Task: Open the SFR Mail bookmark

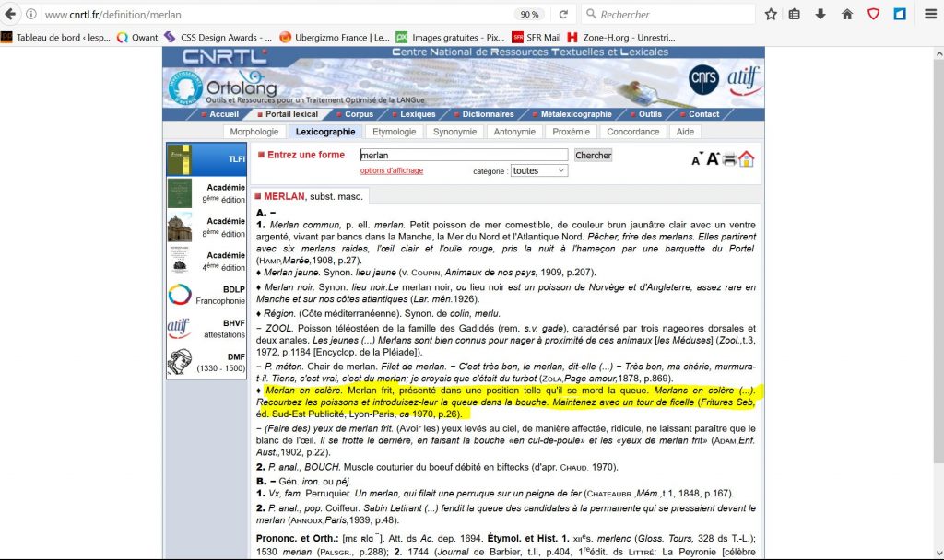Action: [537, 37]
